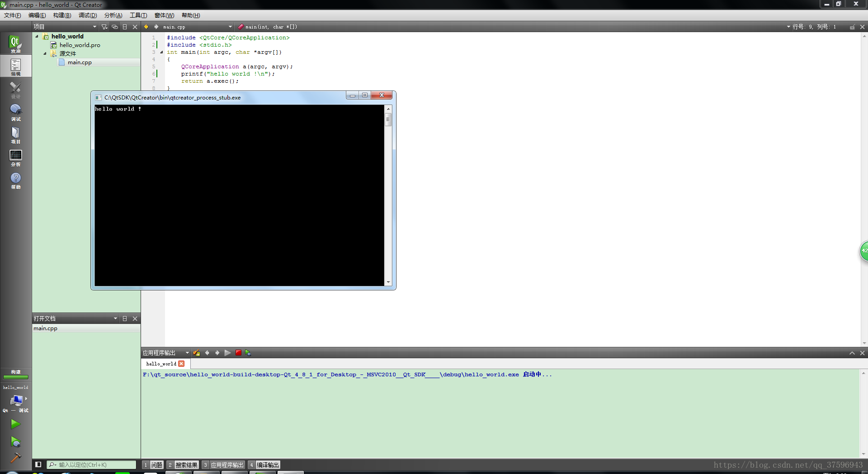Image resolution: width=868 pixels, height=474 pixels.
Task: Open the Projects (项目) mode in sidebar
Action: click(15, 134)
